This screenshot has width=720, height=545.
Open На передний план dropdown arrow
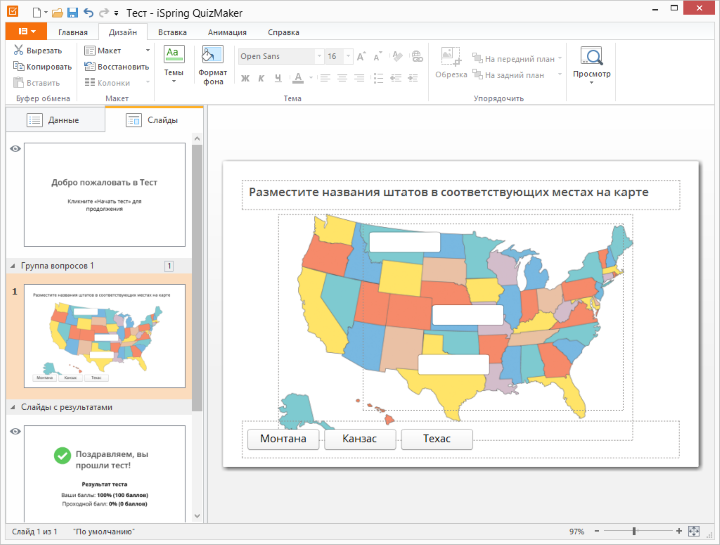tap(560, 58)
